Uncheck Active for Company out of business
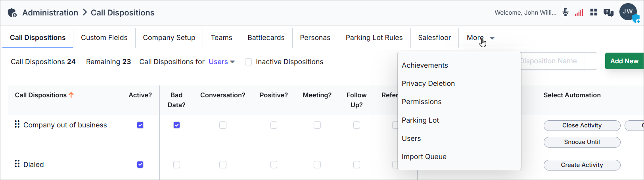The height and width of the screenshot is (180, 644). (140, 125)
